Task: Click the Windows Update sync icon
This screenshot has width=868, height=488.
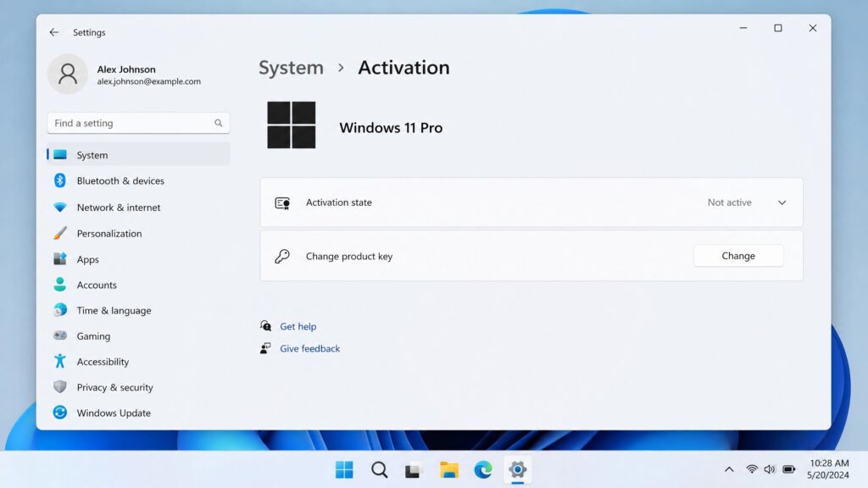Action: (x=60, y=413)
